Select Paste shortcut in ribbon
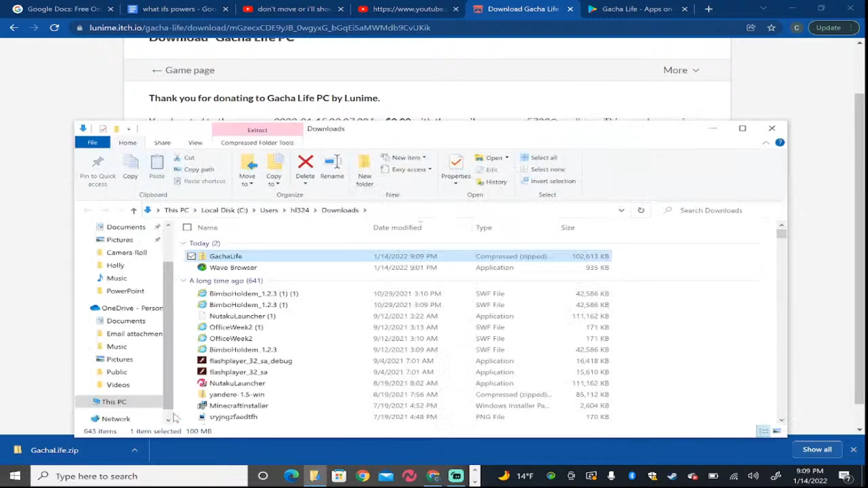Screen dimensions: 868x488 199,181
